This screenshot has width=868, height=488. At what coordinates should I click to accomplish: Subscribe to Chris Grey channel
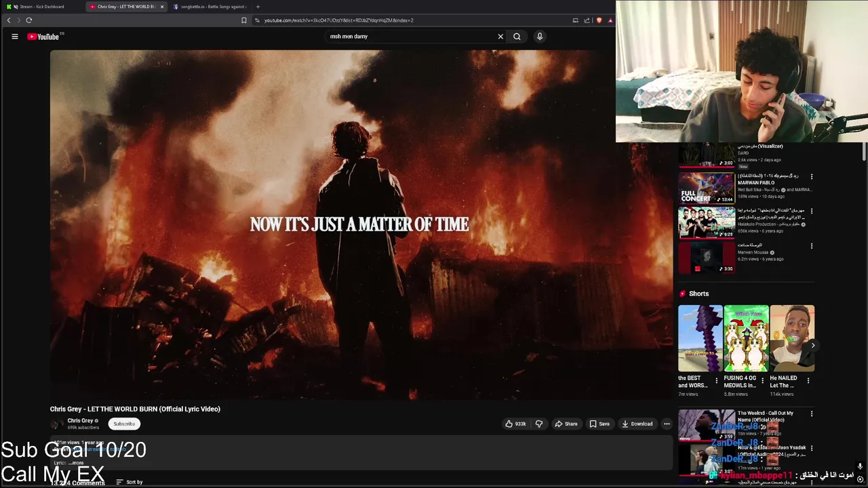(124, 424)
